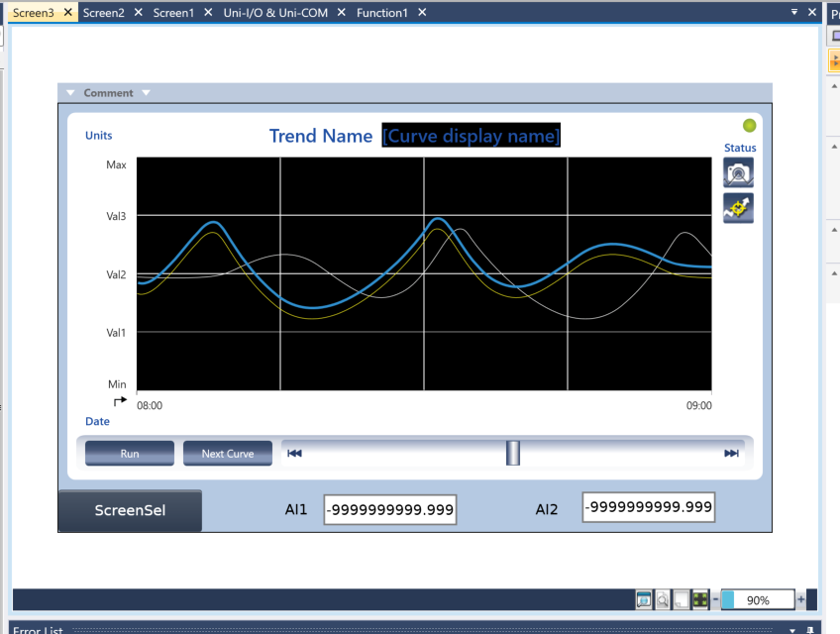Click the Val3 axis label
This screenshot has height=634, width=840.
(116, 216)
